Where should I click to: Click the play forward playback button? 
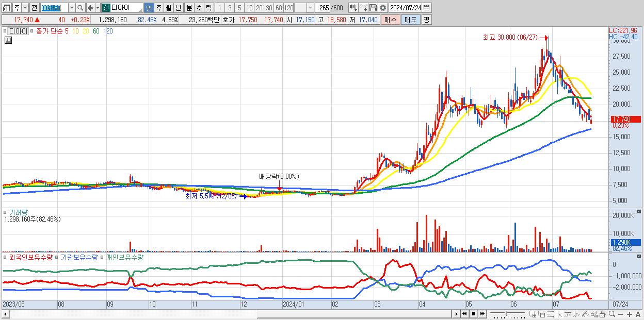(x=457, y=314)
